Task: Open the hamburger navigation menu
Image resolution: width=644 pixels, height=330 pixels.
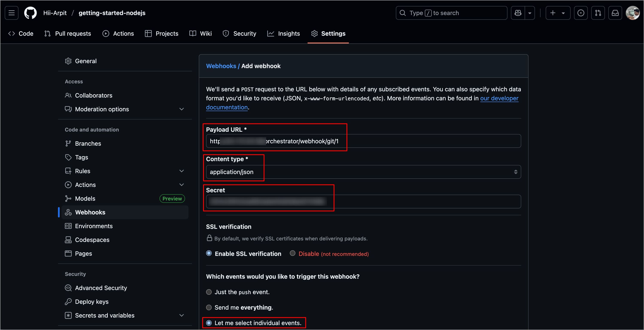Action: point(12,13)
